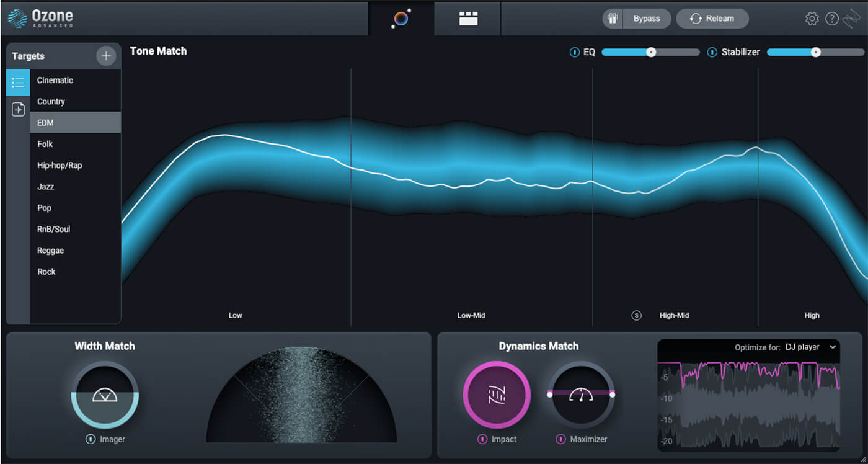This screenshot has width=868, height=464.
Task: Select the reference audio file icon
Action: (17, 109)
